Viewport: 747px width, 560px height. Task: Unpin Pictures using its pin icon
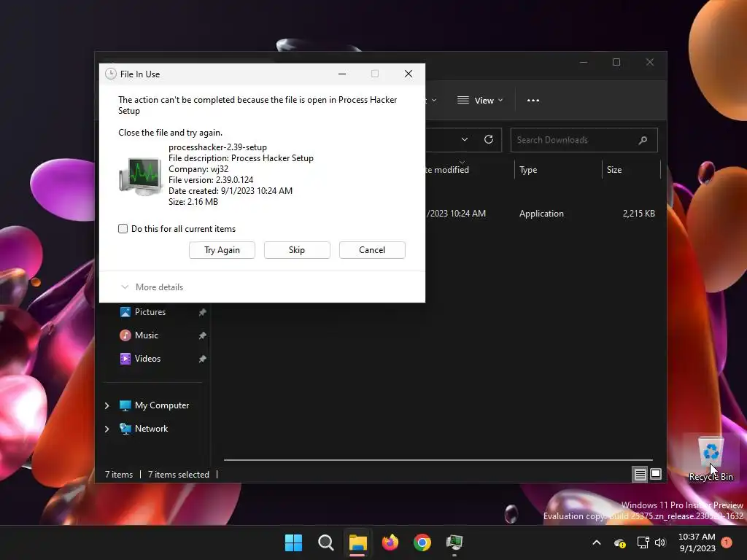click(203, 312)
